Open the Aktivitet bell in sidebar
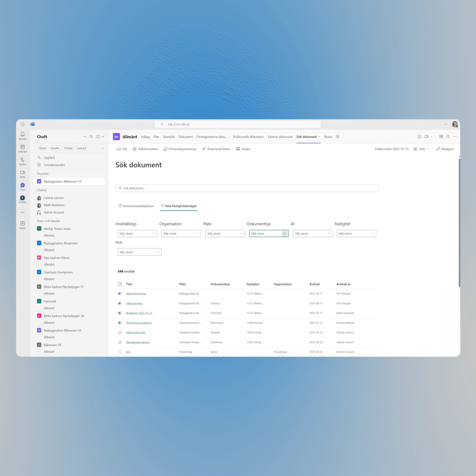This screenshot has width=476, height=476. click(22, 135)
